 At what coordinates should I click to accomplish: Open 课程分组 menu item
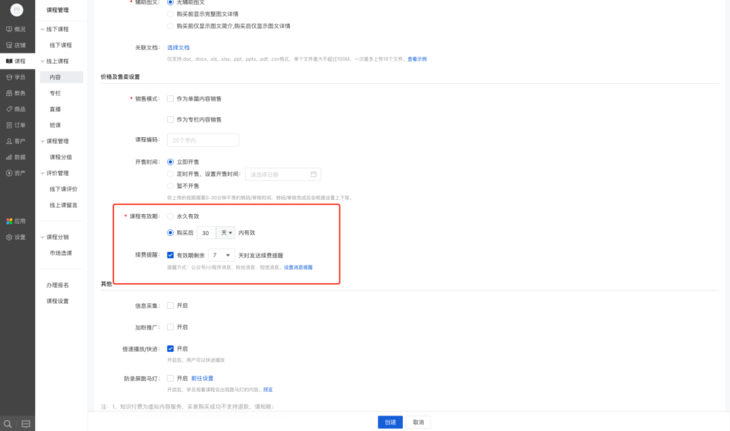61,157
